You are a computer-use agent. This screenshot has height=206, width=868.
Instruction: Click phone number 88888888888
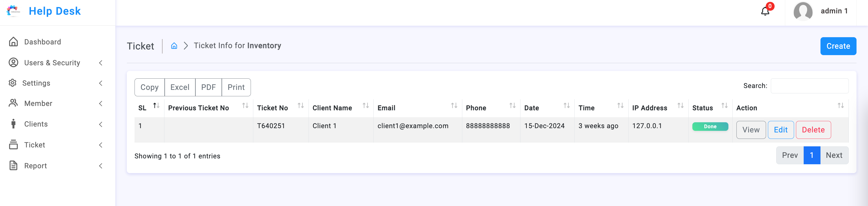(488, 126)
